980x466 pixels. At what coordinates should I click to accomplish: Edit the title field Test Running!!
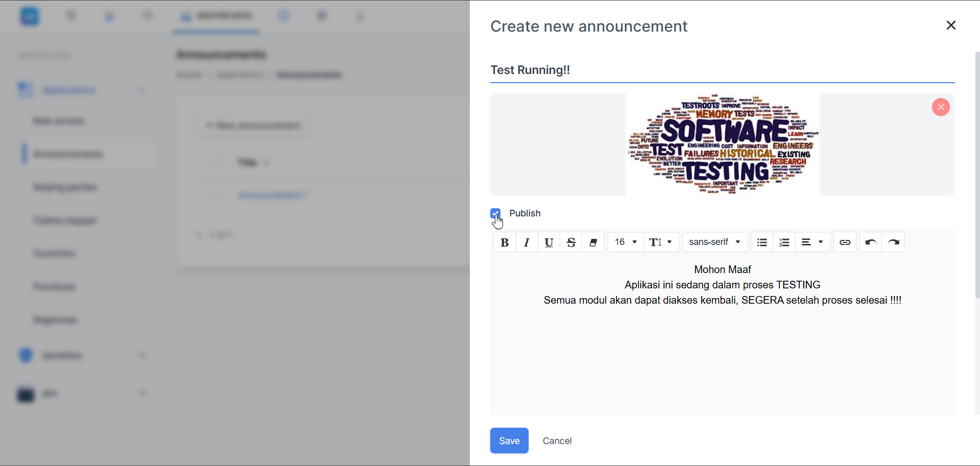(x=723, y=70)
